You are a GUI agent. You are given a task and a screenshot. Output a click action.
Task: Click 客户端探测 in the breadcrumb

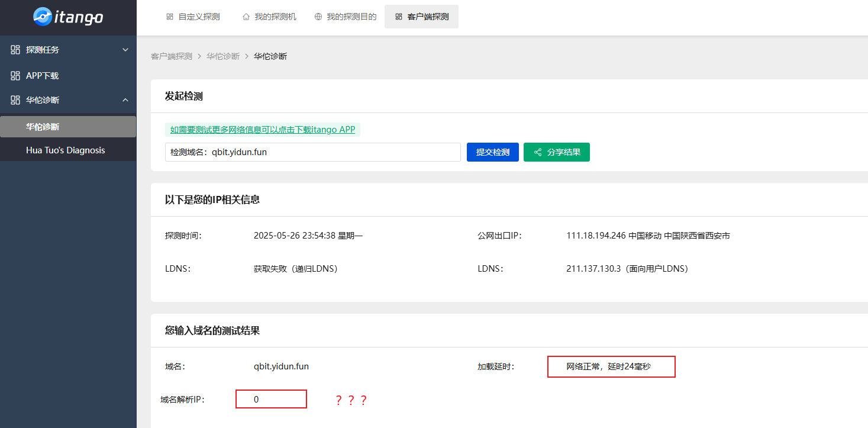coord(172,56)
